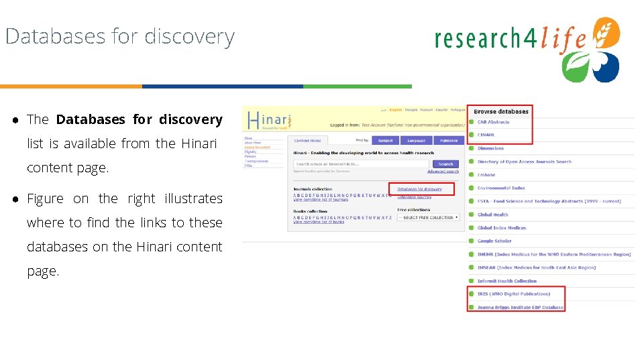Screen dimensions: 644x362
Task: Open IMEMR Eastern Mediterranean Region link
Action: pos(554,255)
